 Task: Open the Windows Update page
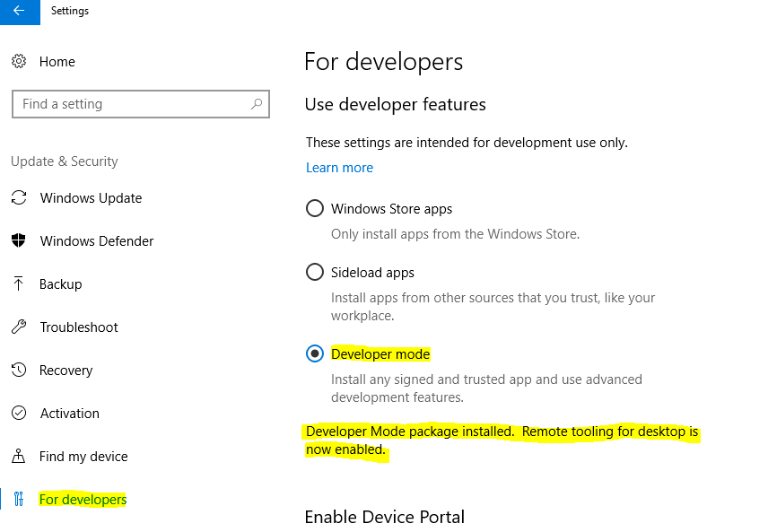pyautogui.click(x=92, y=198)
